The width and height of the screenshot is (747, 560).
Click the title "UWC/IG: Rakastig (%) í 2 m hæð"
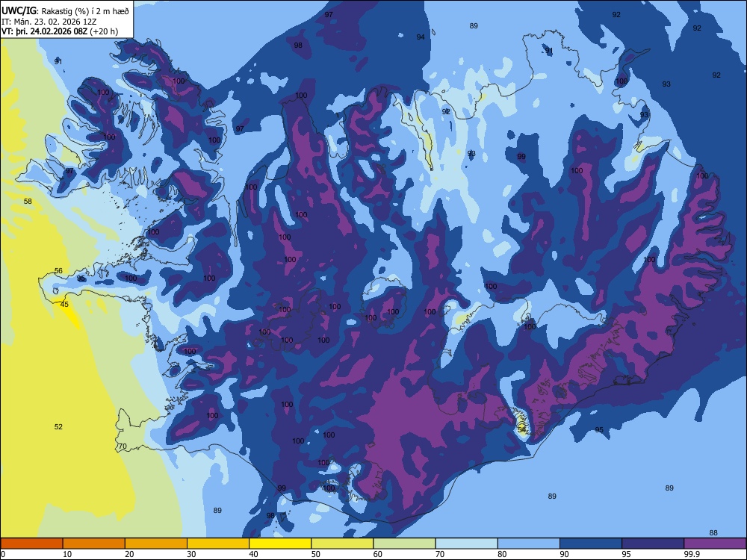(x=65, y=11)
